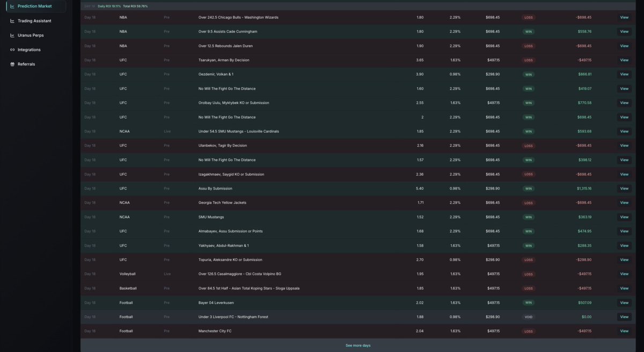Click $474.95 profit in Almabayev row
The image size is (644, 352).
[586, 231]
